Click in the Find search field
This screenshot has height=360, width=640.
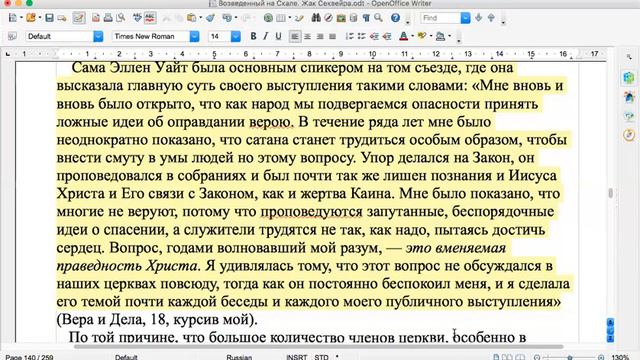(x=441, y=18)
